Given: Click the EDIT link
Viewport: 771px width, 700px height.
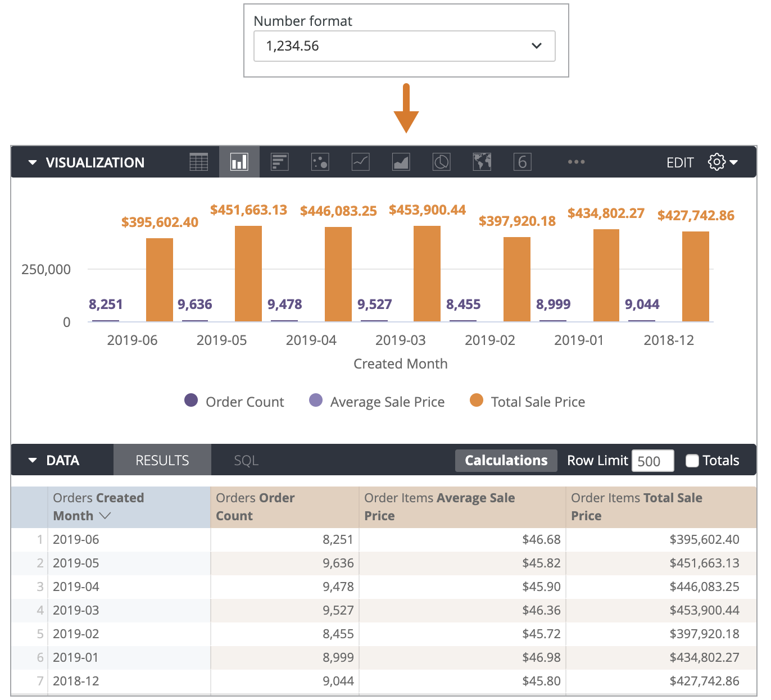Looking at the screenshot, I should [680, 162].
